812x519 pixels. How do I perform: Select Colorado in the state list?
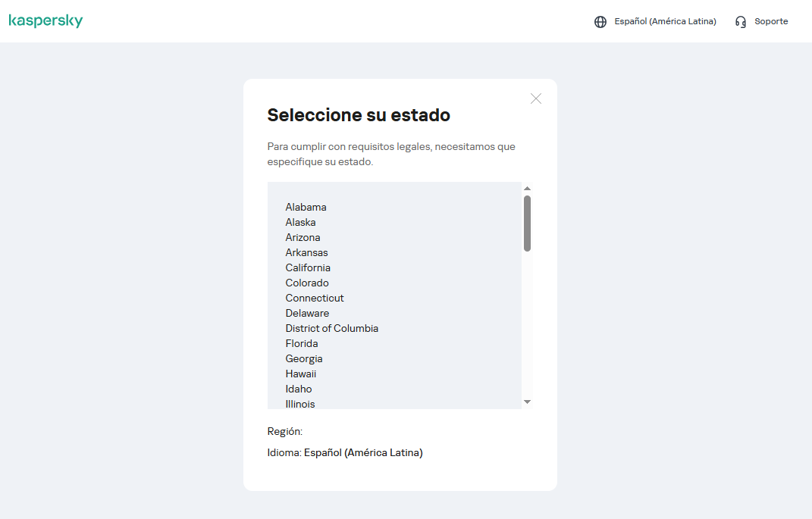pyautogui.click(x=307, y=283)
